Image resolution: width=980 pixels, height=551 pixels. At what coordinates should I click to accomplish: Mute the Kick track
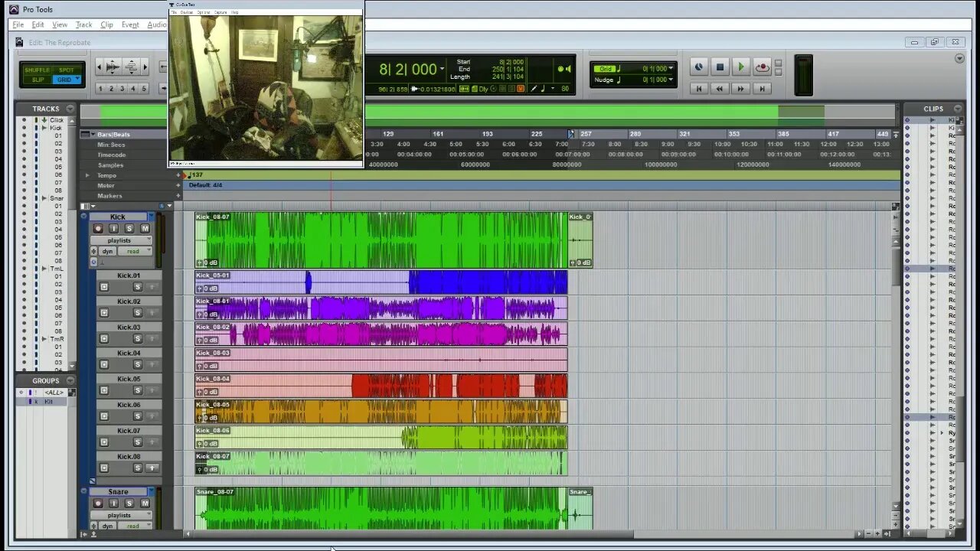pos(144,228)
